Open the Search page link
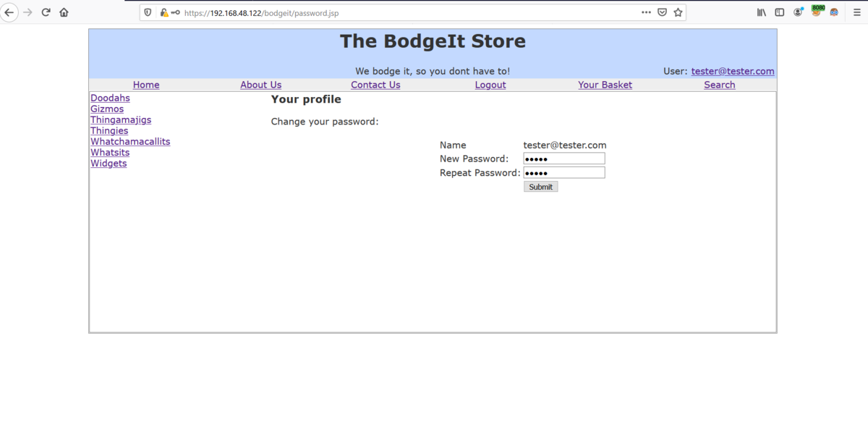Screen dimensions: 868x446 tap(720, 85)
